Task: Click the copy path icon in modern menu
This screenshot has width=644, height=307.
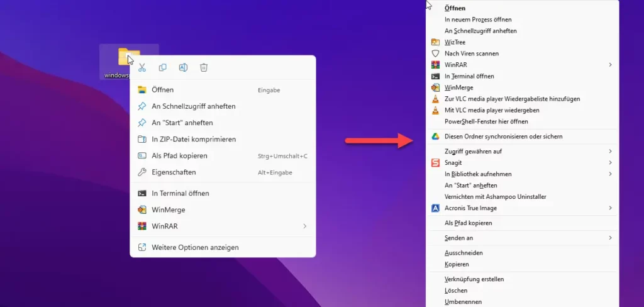Action: point(142,156)
